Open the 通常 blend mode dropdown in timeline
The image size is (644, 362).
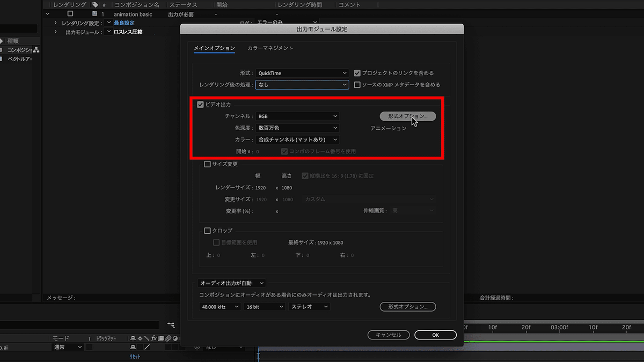pos(68,347)
